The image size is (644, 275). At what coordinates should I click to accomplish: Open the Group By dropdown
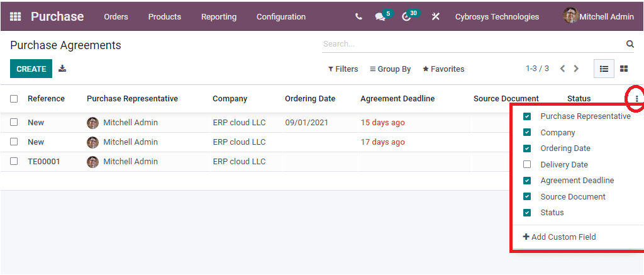(390, 69)
